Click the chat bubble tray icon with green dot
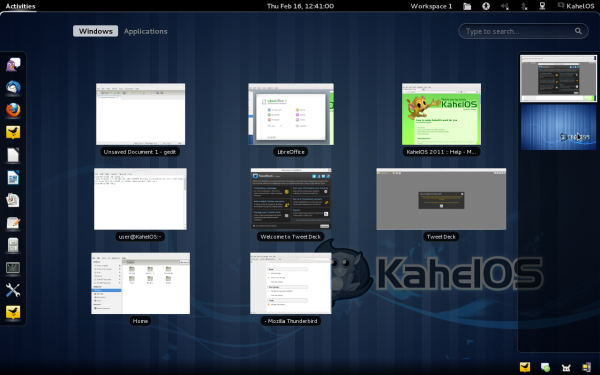This screenshot has height=375, width=600. pos(545,367)
